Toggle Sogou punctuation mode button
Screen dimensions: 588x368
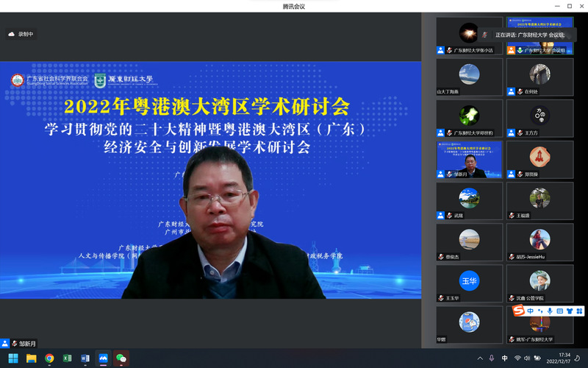[540, 311]
